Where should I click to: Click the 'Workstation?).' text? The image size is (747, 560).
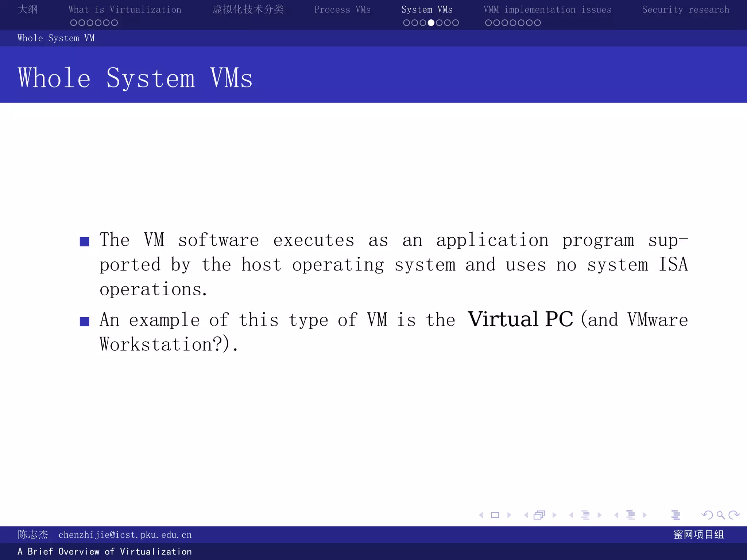tap(169, 344)
